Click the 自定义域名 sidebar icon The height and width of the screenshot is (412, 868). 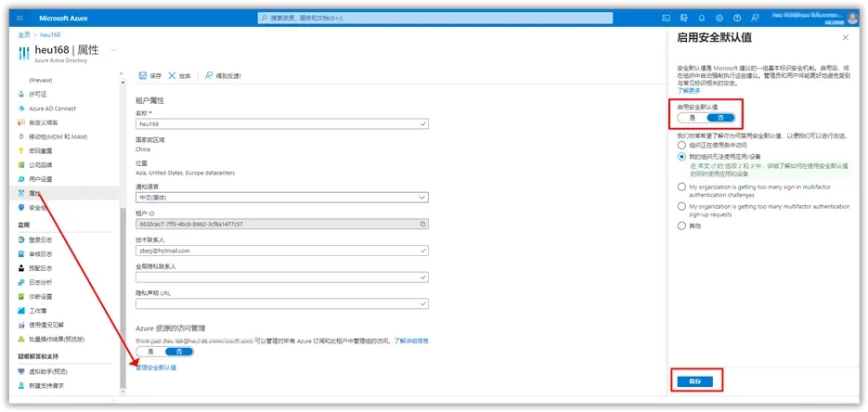pos(21,122)
